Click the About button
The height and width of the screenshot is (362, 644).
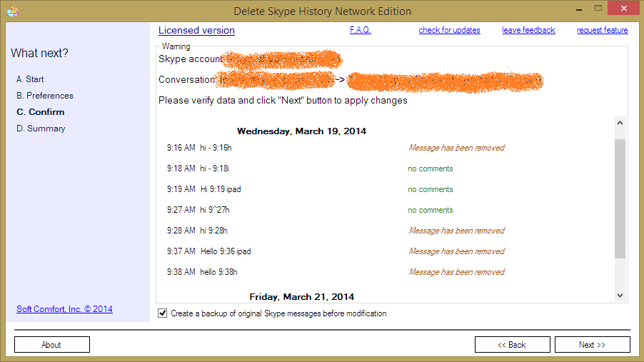click(x=51, y=345)
